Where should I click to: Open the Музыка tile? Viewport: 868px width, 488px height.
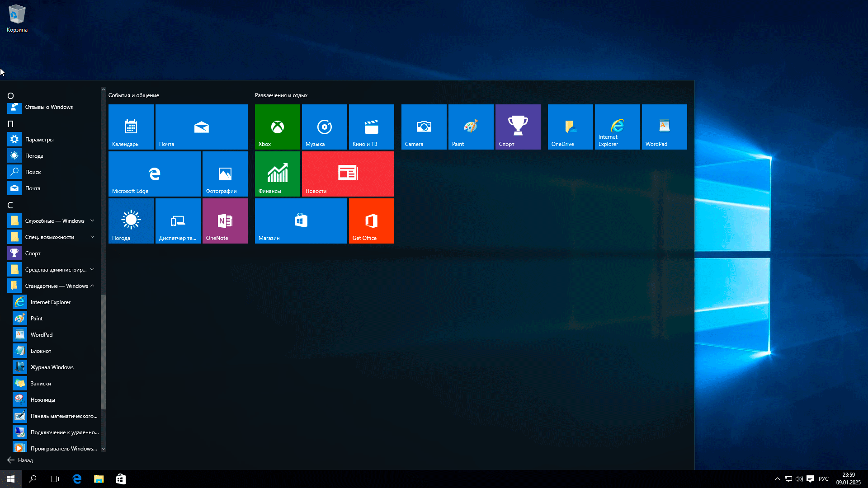(x=325, y=127)
